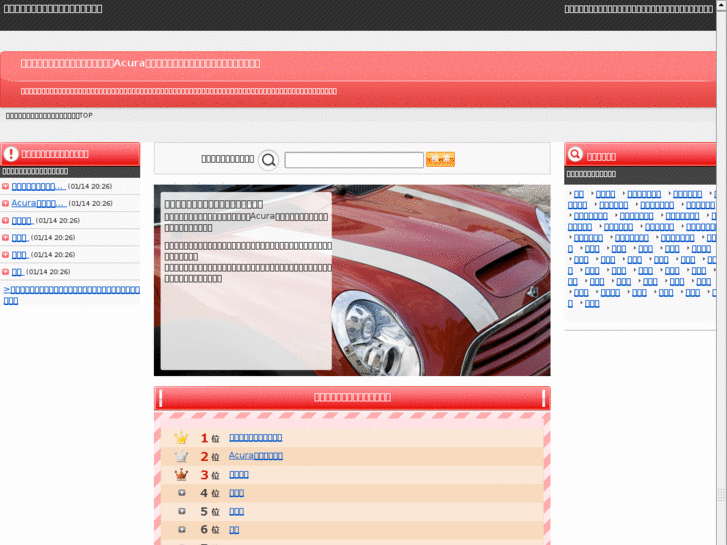Click the orange search submit button

pos(440,160)
